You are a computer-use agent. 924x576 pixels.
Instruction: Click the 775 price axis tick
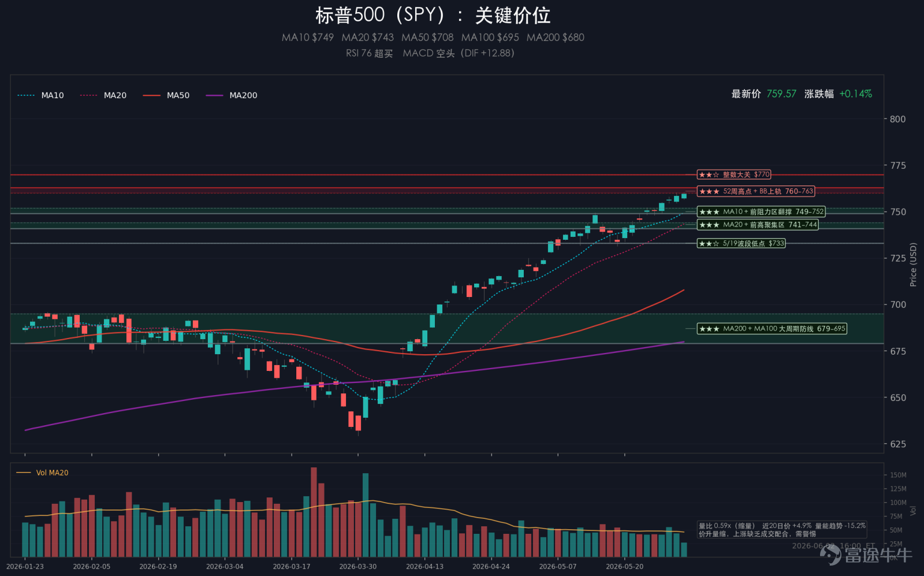click(898, 166)
